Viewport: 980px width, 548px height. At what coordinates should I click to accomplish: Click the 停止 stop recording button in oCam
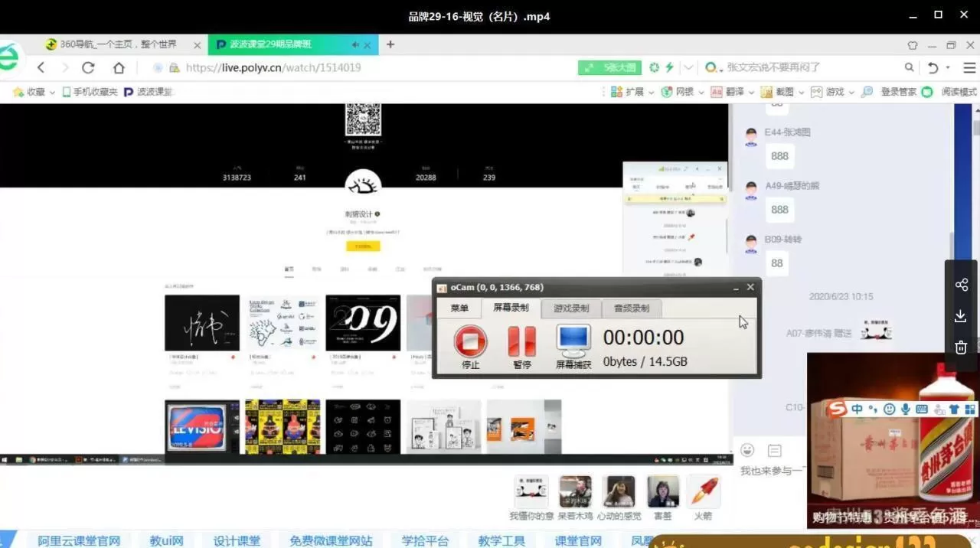tap(469, 342)
